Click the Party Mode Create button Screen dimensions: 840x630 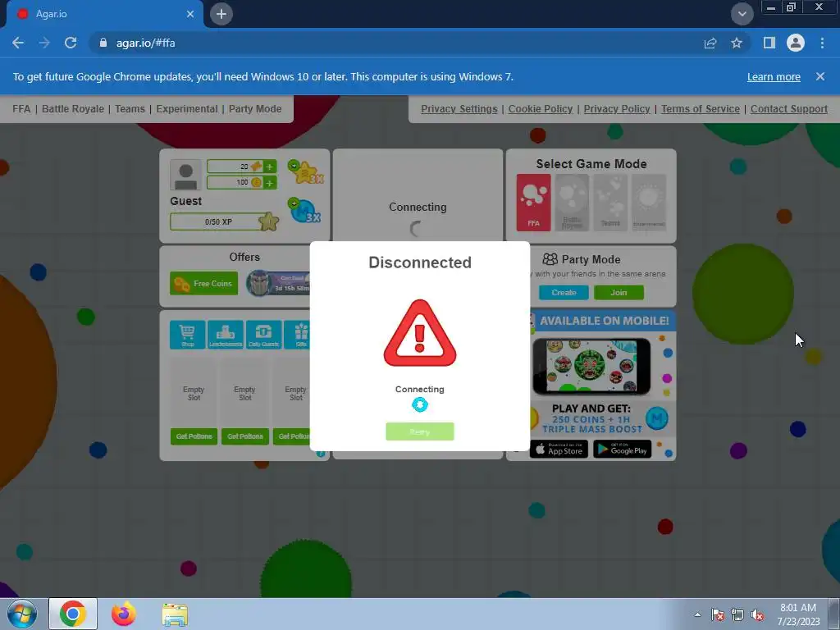pyautogui.click(x=564, y=293)
